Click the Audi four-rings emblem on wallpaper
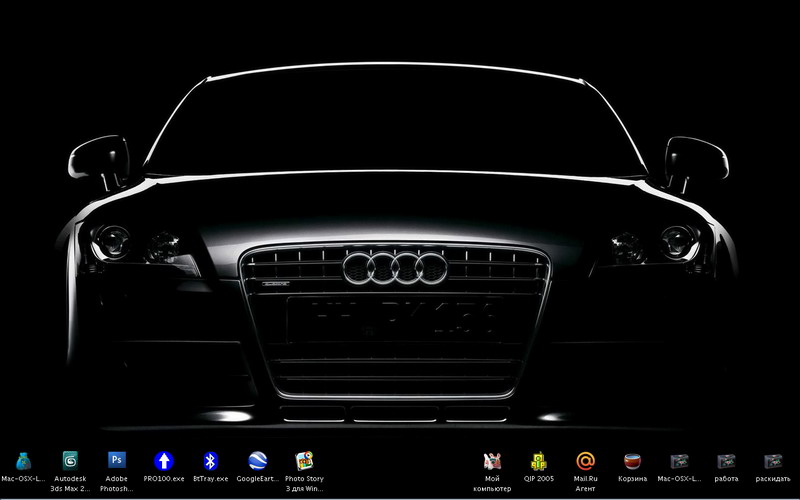This screenshot has height=500, width=800. click(392, 267)
